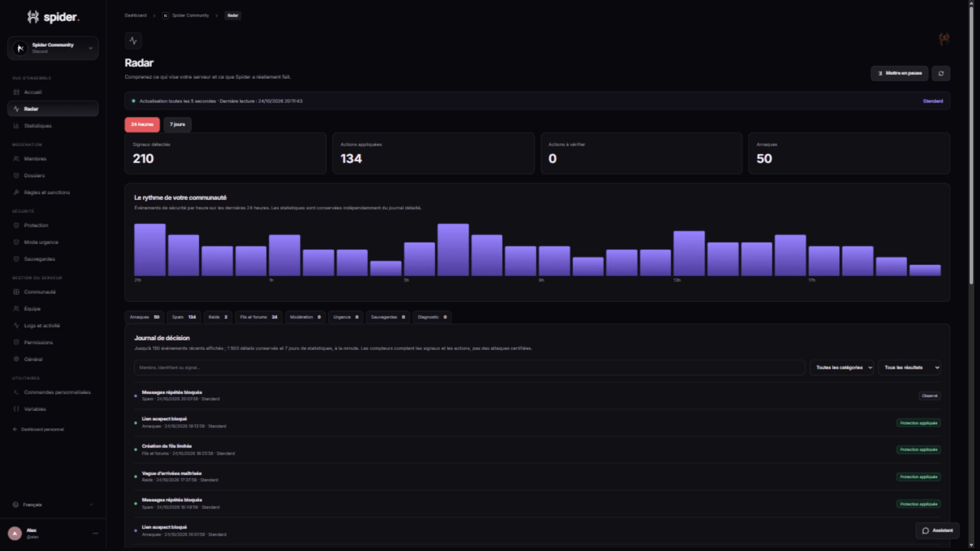This screenshot has width=980, height=551.
Task: Filter journal by Diagnostic 0
Action: click(x=432, y=317)
